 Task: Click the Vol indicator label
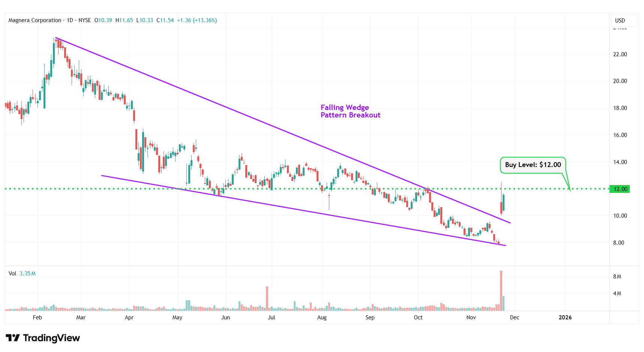[12, 274]
